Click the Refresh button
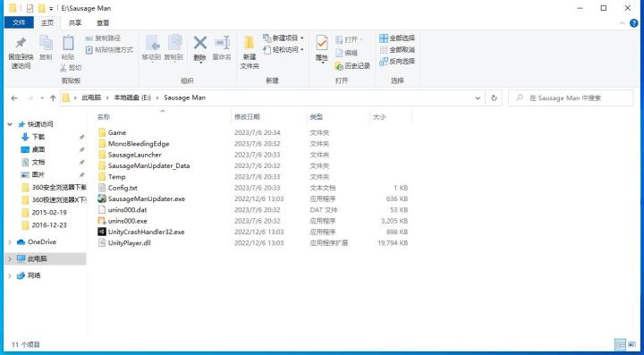644x355 pixels. (x=494, y=98)
